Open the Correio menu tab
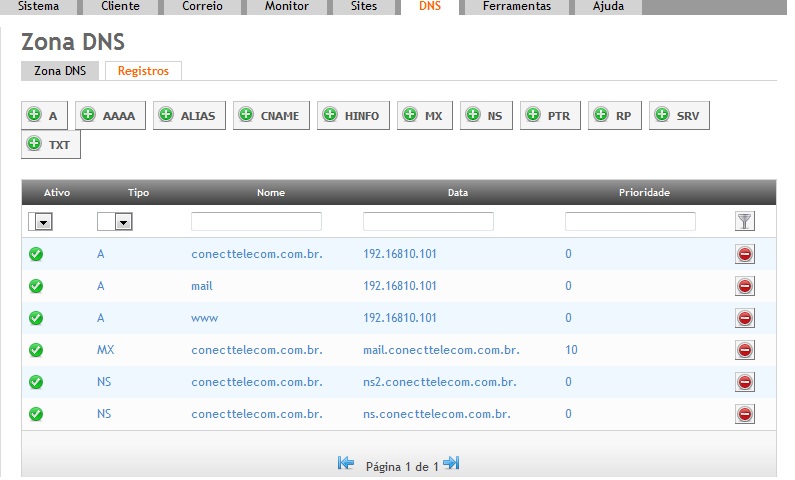795x480 pixels. (x=202, y=7)
